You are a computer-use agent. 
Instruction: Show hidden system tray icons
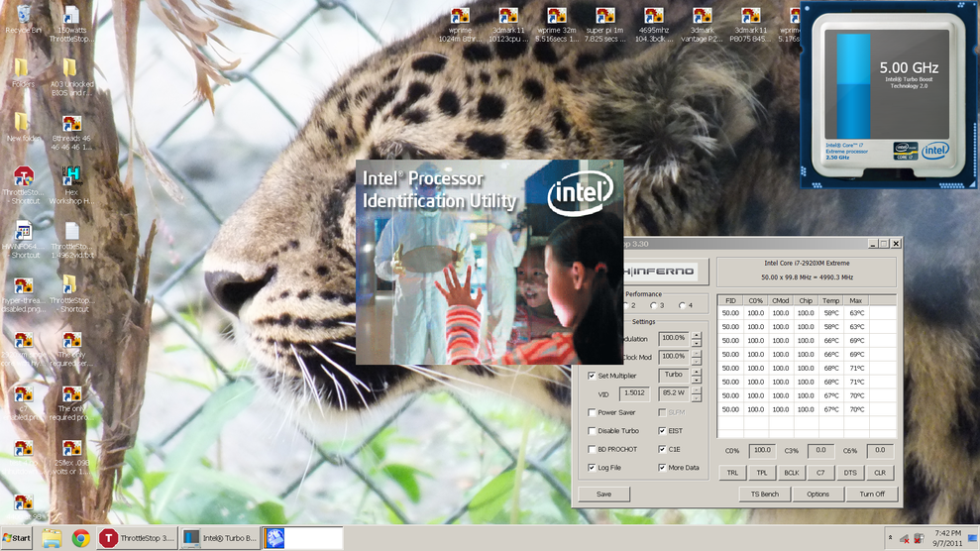[890, 538]
